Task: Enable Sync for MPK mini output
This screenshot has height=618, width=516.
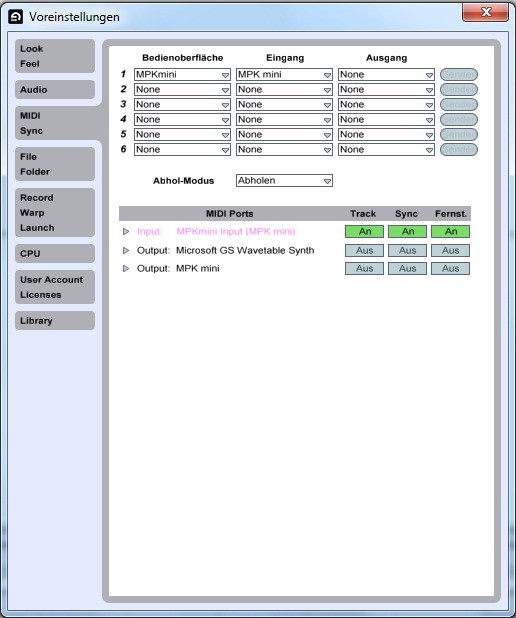Action: (x=407, y=268)
